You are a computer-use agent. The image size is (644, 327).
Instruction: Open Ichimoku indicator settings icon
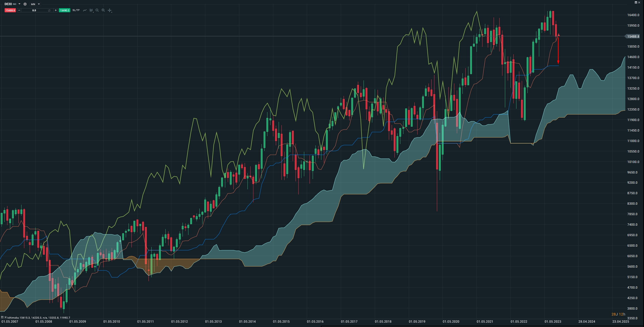2,317
